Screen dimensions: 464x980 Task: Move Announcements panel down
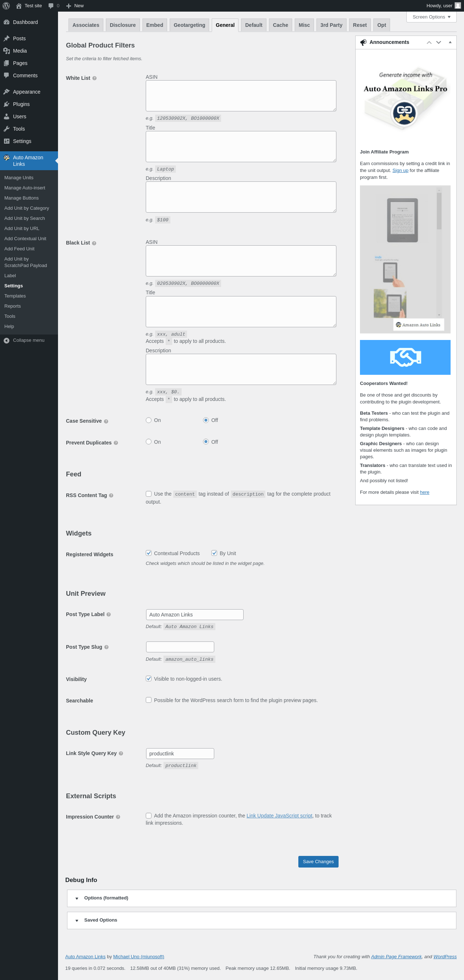tap(439, 42)
